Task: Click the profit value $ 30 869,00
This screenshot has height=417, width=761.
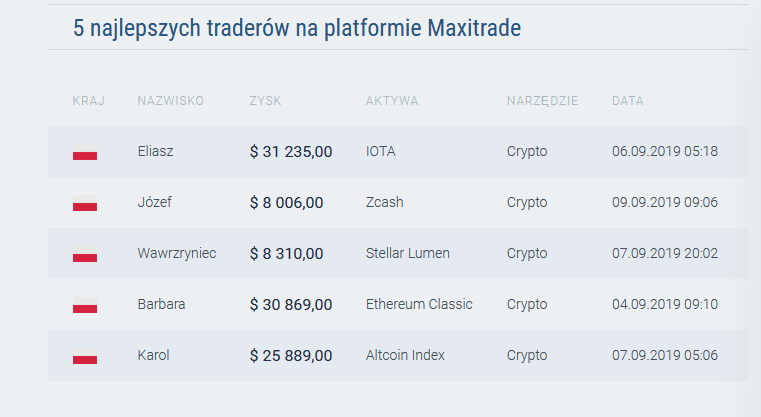Action: pyautogui.click(x=291, y=304)
